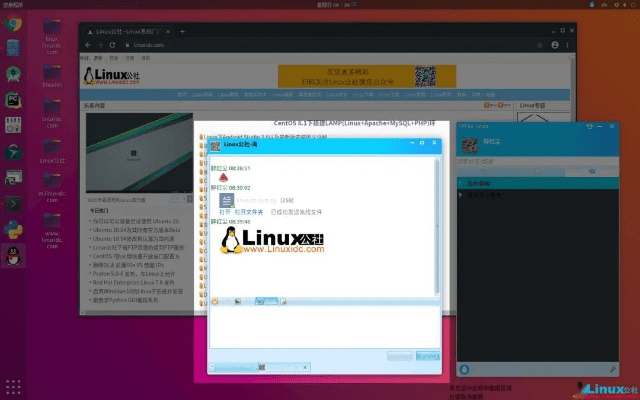Click the Linux公社 logo image in chat
Image resolution: width=640 pixels, height=400 pixels.
(272, 241)
